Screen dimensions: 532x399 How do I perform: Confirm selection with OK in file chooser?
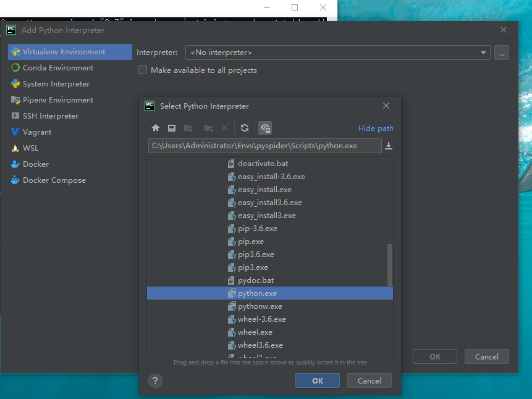pos(318,380)
